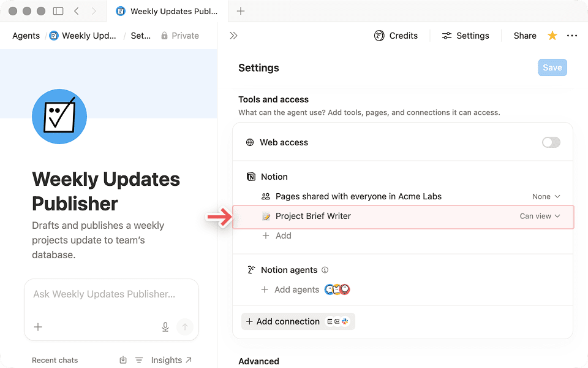Click the agent description text

point(98,240)
